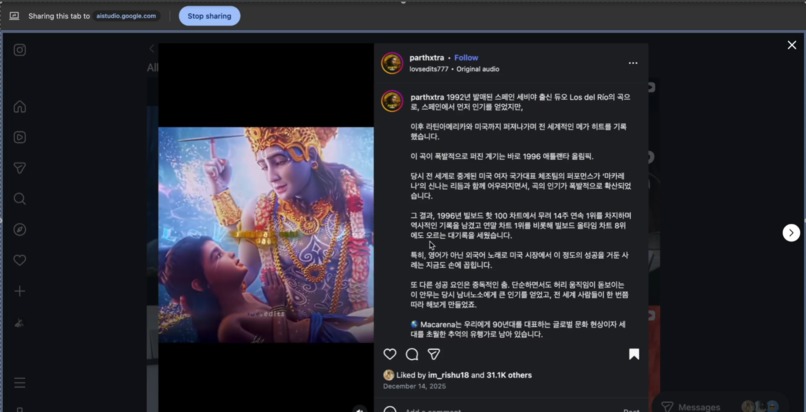Click the December 14, 2025 post date
This screenshot has width=806, height=412.
pyautogui.click(x=414, y=386)
